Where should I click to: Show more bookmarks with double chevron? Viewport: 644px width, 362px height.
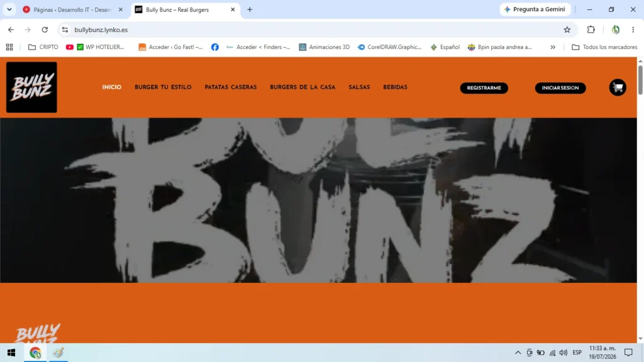[553, 47]
